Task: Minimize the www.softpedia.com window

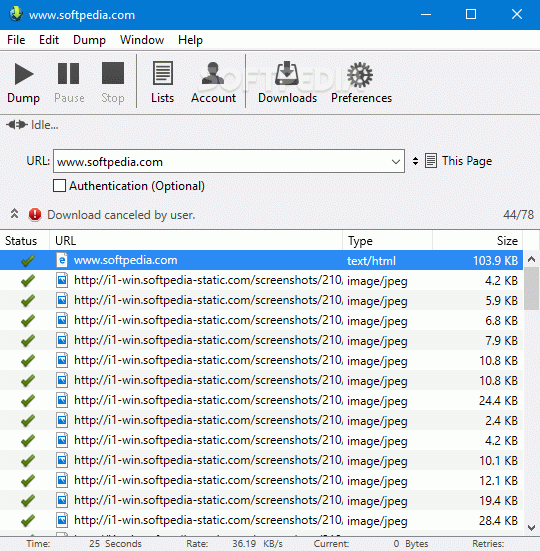Action: tap(426, 14)
